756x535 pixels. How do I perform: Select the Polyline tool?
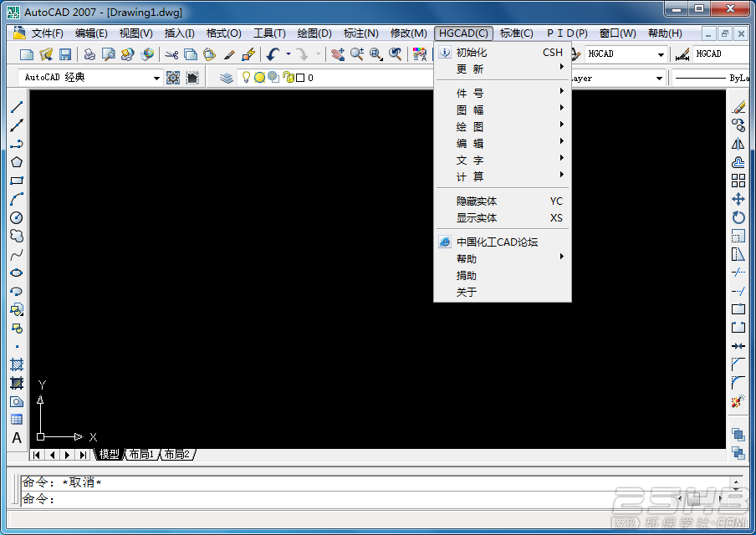tap(17, 144)
